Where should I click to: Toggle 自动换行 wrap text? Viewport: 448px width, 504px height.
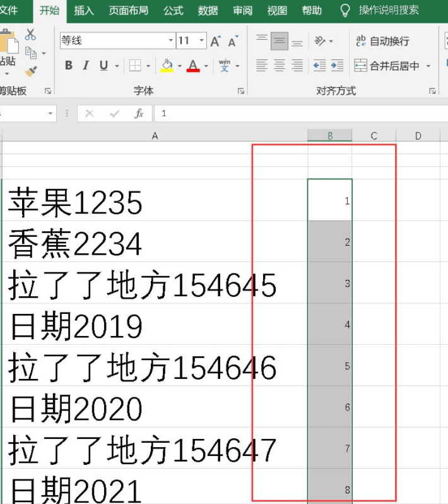(382, 41)
